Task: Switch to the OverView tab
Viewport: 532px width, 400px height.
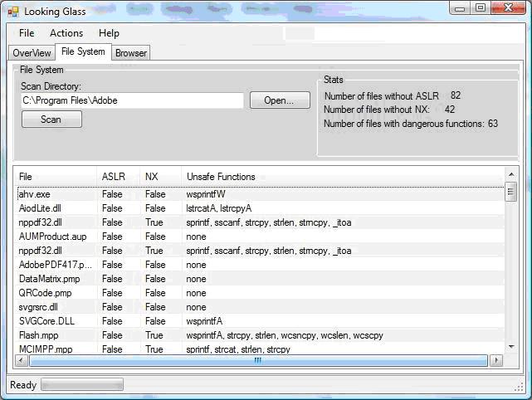Action: point(32,53)
